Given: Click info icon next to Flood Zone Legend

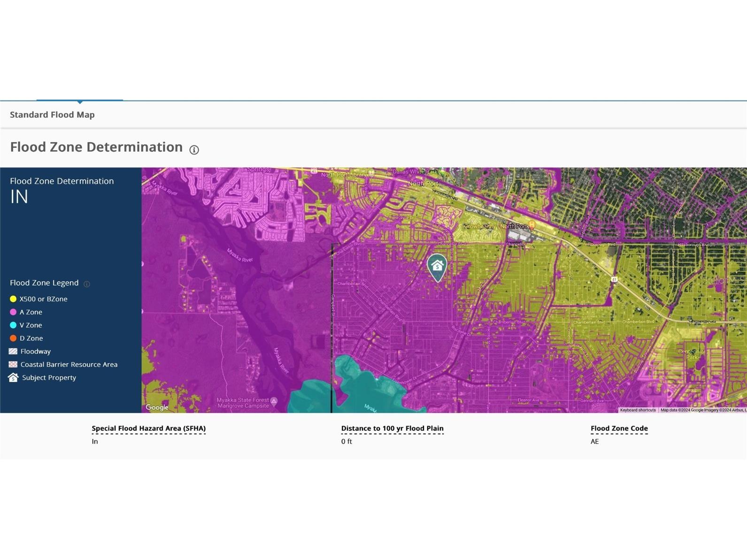Looking at the screenshot, I should 86,284.
